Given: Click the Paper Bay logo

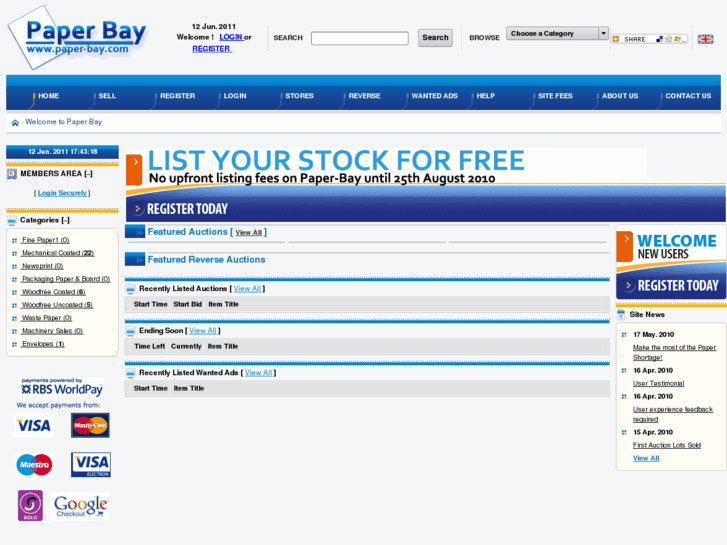Looking at the screenshot, I should click(x=77, y=38).
